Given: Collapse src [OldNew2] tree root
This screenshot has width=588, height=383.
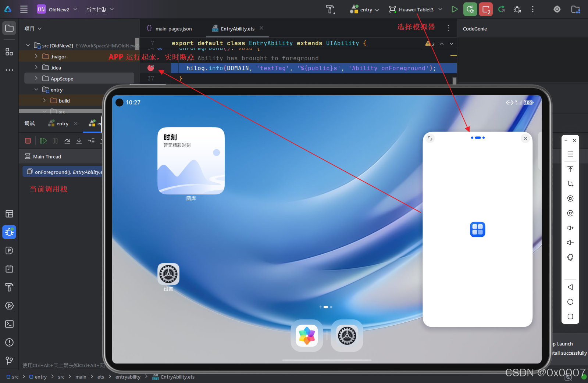Looking at the screenshot, I should 28,45.
